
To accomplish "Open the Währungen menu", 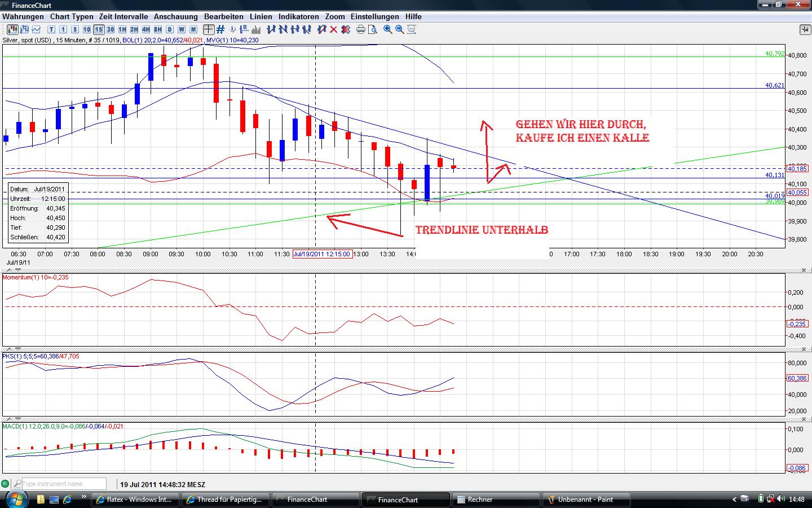I will pyautogui.click(x=23, y=16).
